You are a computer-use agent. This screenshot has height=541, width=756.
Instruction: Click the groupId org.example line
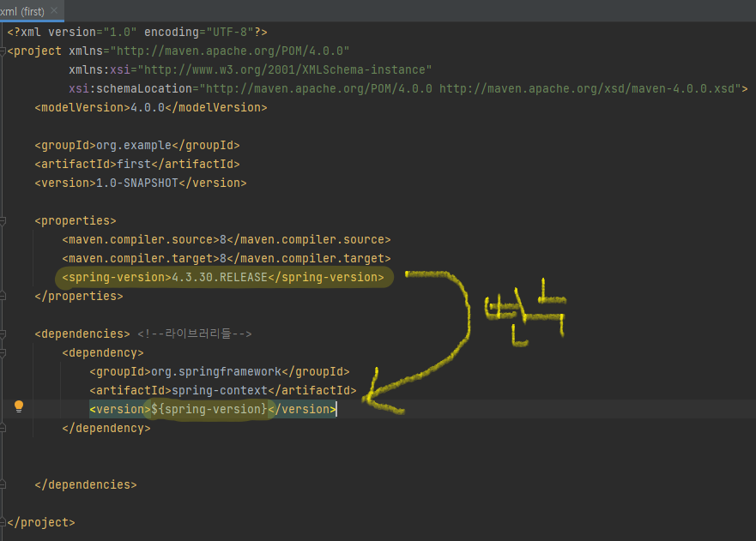pos(129,145)
